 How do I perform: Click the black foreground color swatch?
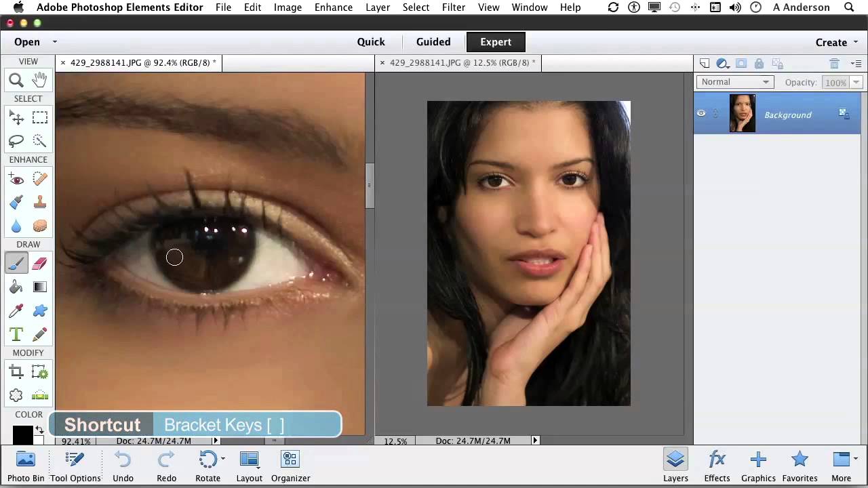click(22, 434)
